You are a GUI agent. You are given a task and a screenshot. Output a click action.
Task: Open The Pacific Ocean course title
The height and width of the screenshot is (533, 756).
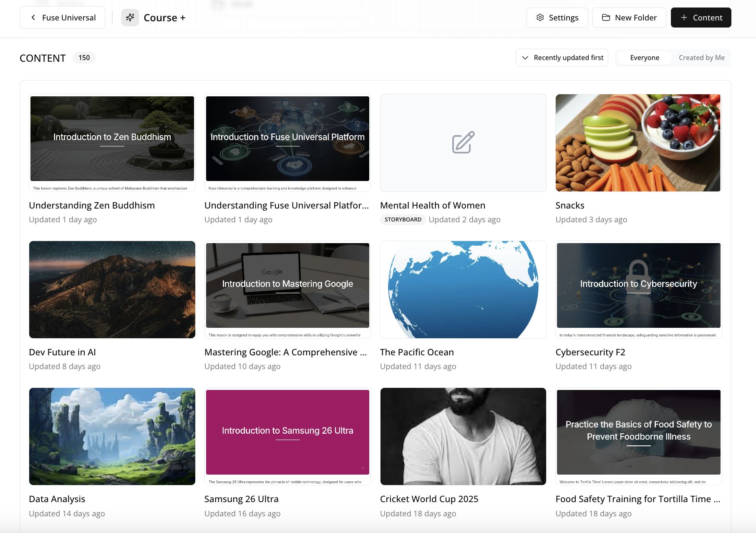click(416, 352)
